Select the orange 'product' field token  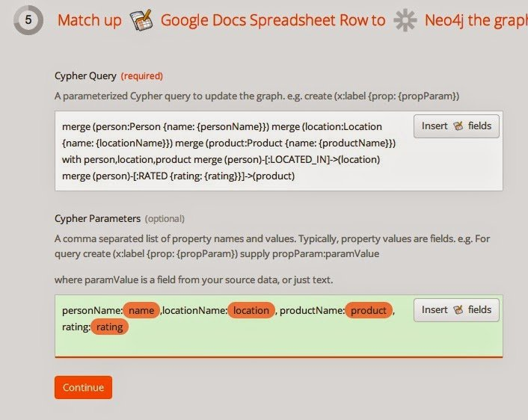[x=369, y=310]
